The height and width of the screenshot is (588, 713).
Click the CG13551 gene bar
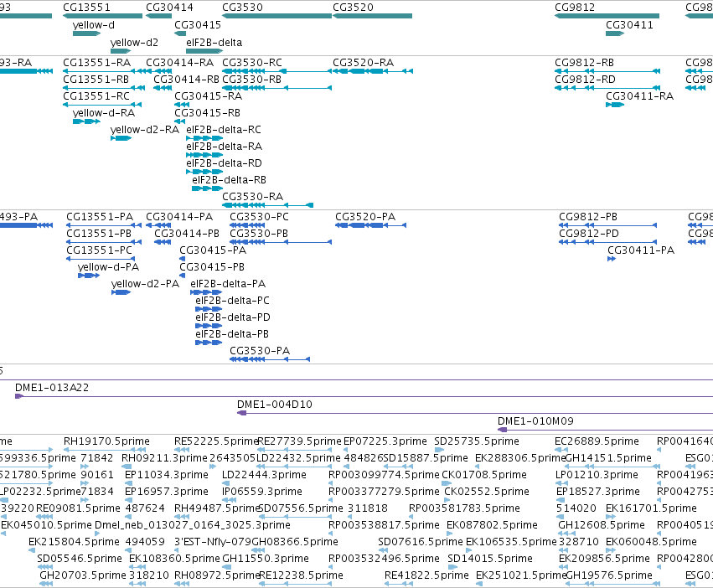click(103, 16)
